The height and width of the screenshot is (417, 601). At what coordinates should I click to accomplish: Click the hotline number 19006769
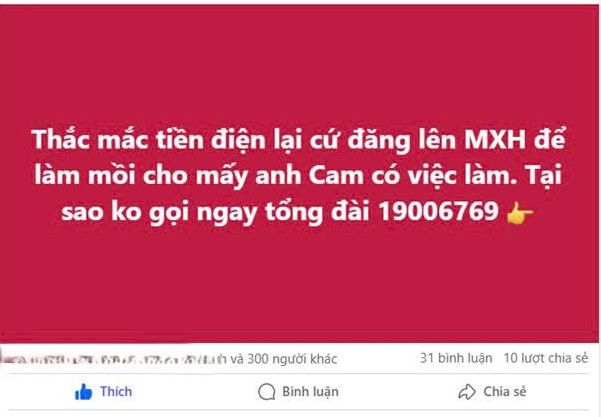point(439,211)
